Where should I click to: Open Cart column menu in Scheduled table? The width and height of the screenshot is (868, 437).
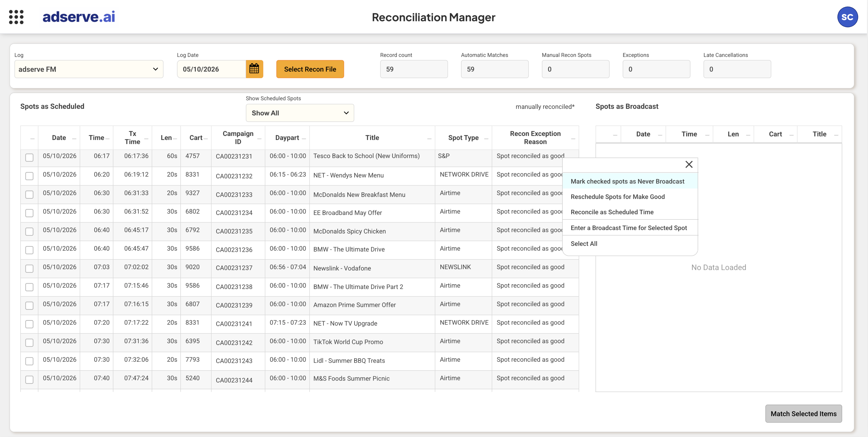pos(205,138)
